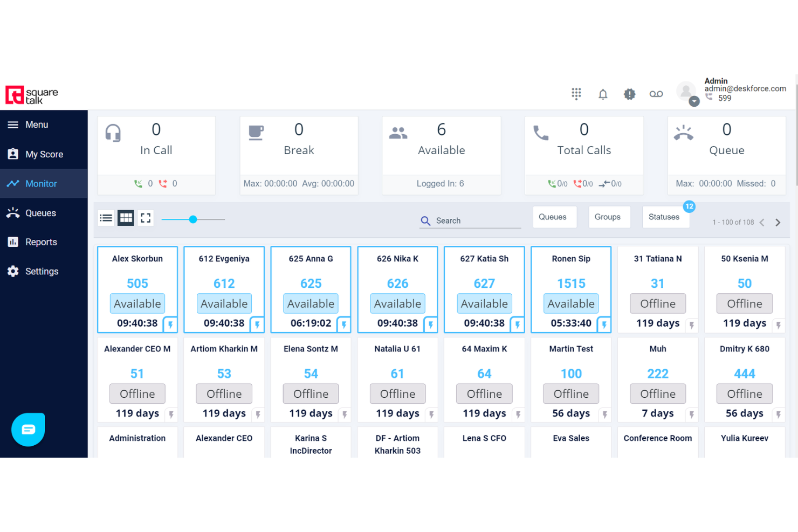
Task: Click the search magnifier icon
Action: 425,221
